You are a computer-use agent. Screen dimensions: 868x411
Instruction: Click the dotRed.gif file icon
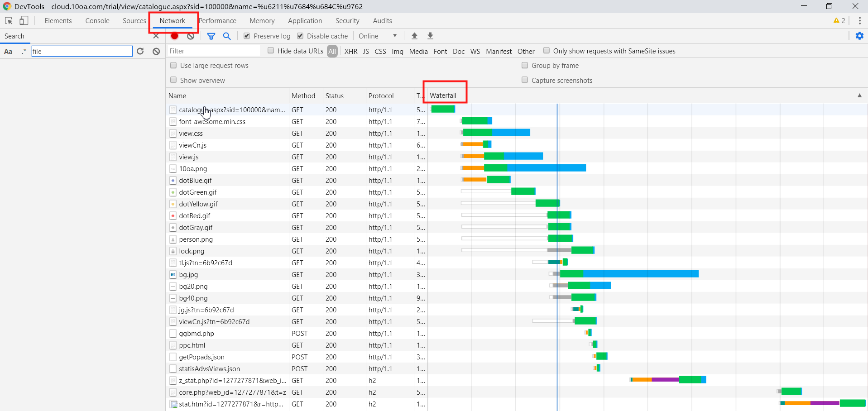click(173, 216)
